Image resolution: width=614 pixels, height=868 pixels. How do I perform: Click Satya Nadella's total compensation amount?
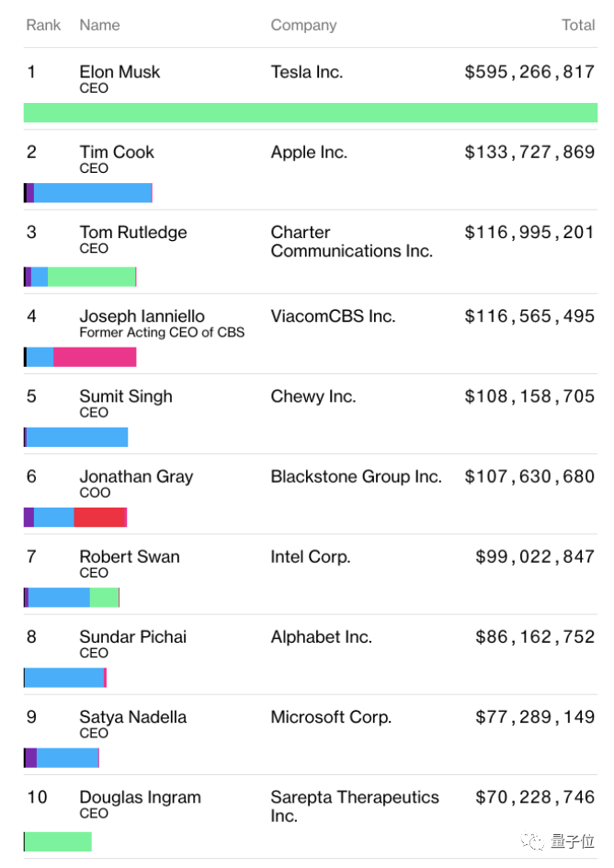(x=535, y=717)
